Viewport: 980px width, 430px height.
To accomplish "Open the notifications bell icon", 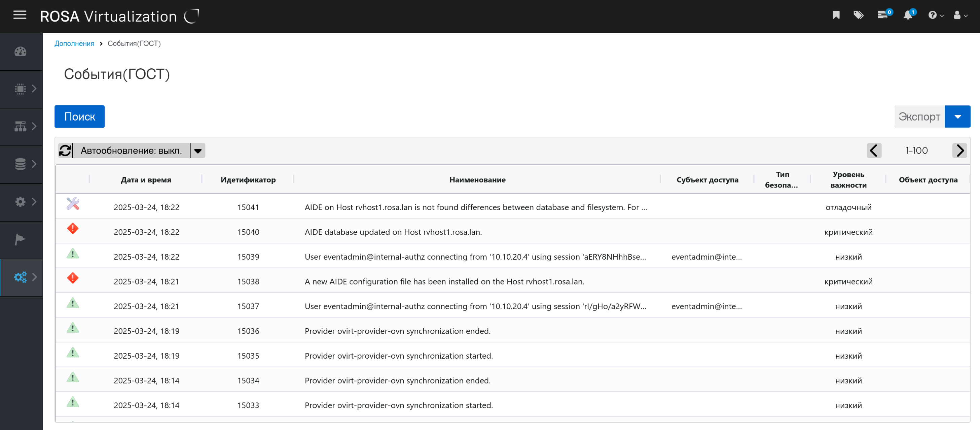I will tap(908, 15).
